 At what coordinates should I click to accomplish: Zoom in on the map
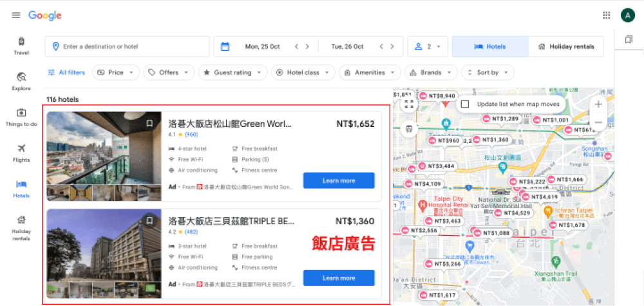[x=598, y=104]
